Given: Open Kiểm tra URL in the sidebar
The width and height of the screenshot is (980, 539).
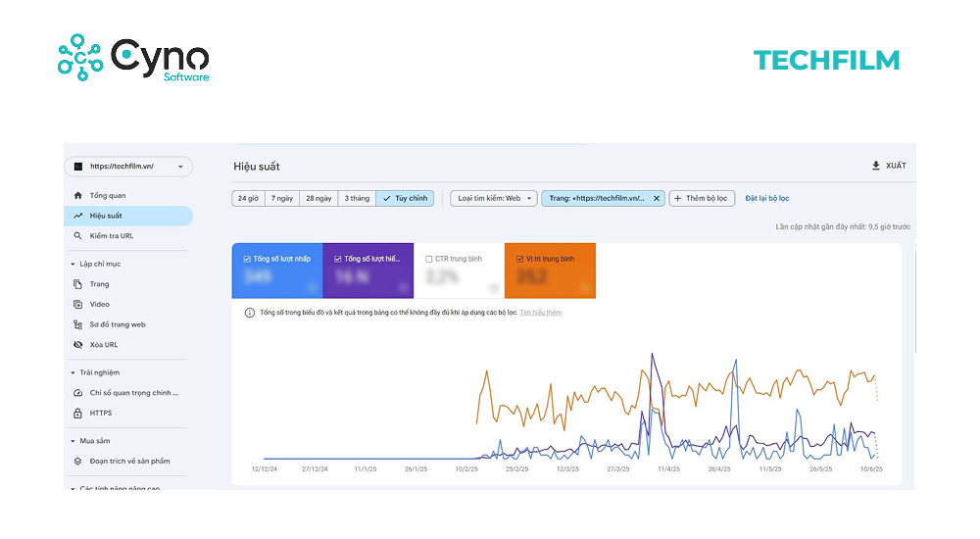Looking at the screenshot, I should pyautogui.click(x=128, y=236).
